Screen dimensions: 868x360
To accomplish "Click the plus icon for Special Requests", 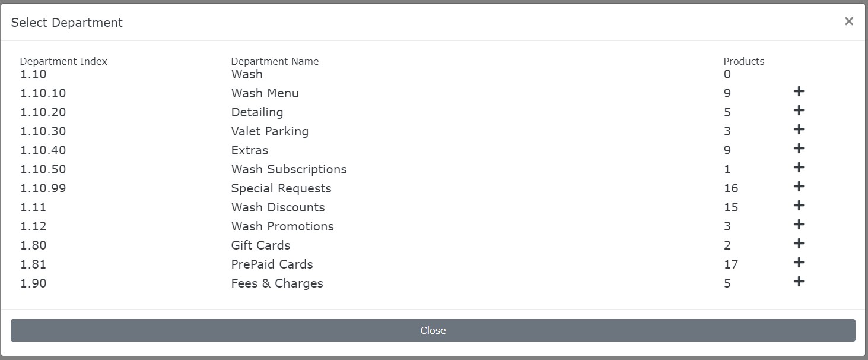I will click(799, 187).
